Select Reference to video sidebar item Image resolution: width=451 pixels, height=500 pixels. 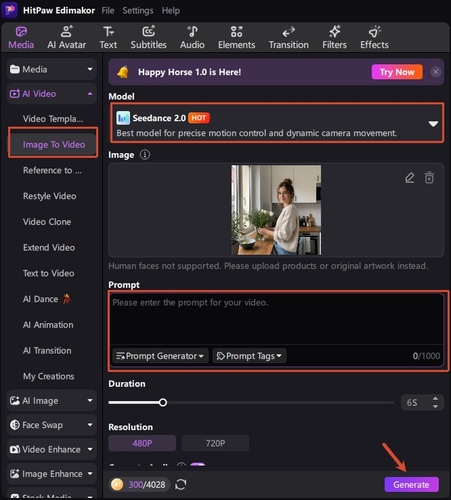point(52,170)
